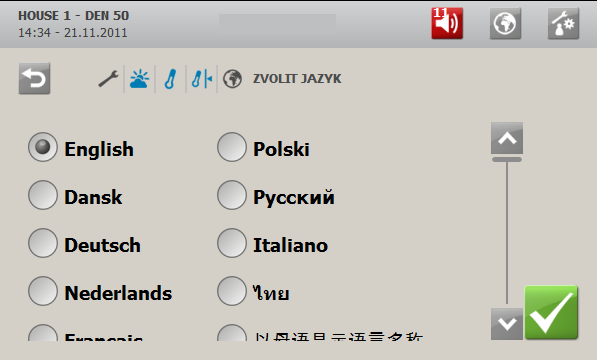The image size is (597, 360).
Task: Open the weather sun-cloud icon
Action: (x=139, y=79)
